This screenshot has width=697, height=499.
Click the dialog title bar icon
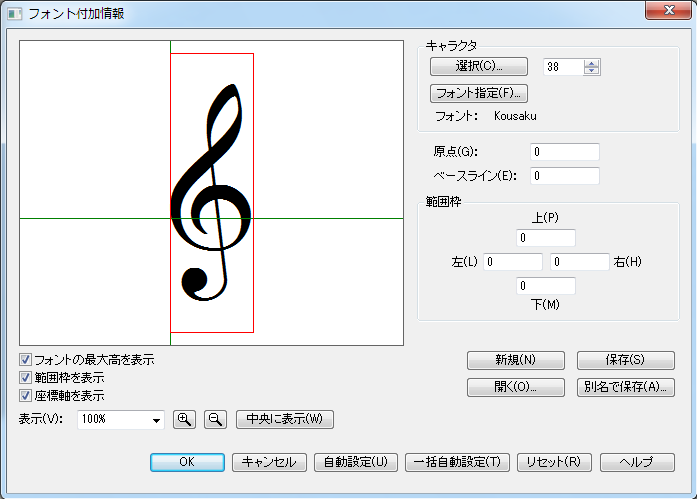[x=14, y=14]
